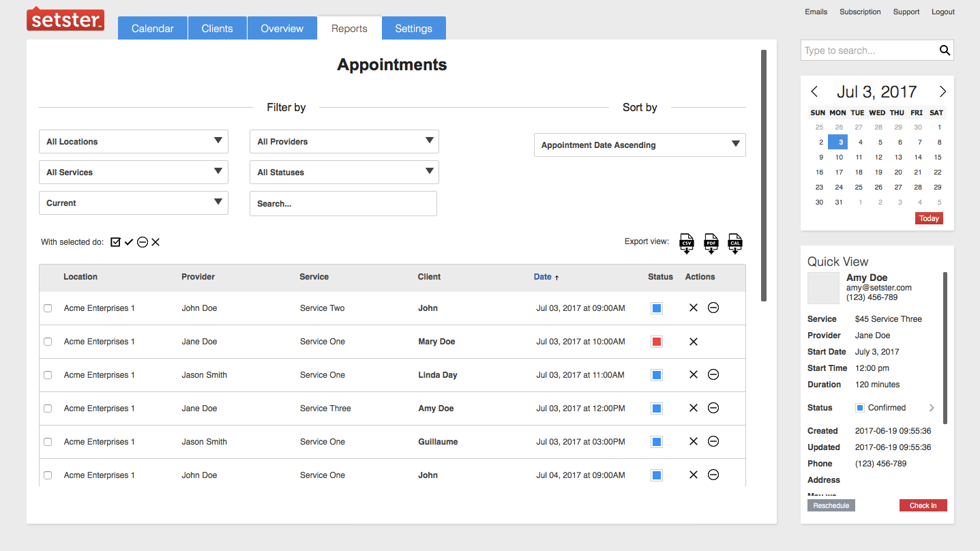The width and height of the screenshot is (980, 551).
Task: Mark John's Jul 04 appointment no-show
Action: coord(713,475)
